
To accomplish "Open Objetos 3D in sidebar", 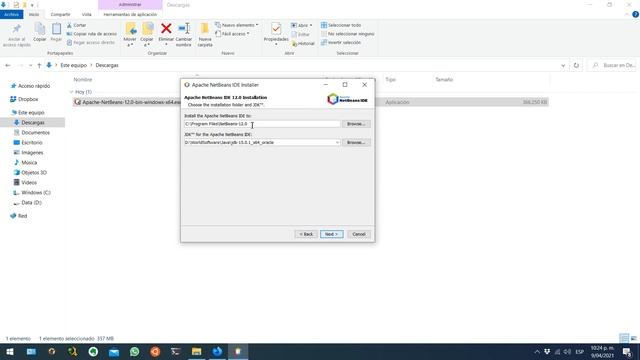I will pos(31,173).
